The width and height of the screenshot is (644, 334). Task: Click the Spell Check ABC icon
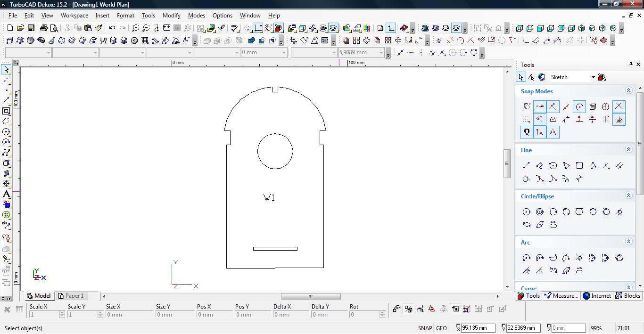tap(235, 28)
